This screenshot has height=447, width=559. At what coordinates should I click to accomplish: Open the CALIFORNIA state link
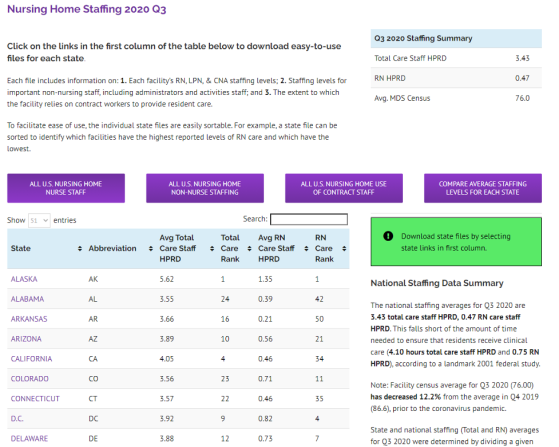pos(31,359)
